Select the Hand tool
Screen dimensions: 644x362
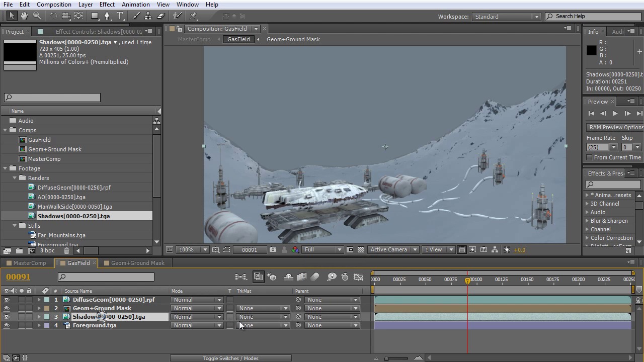[x=24, y=16]
